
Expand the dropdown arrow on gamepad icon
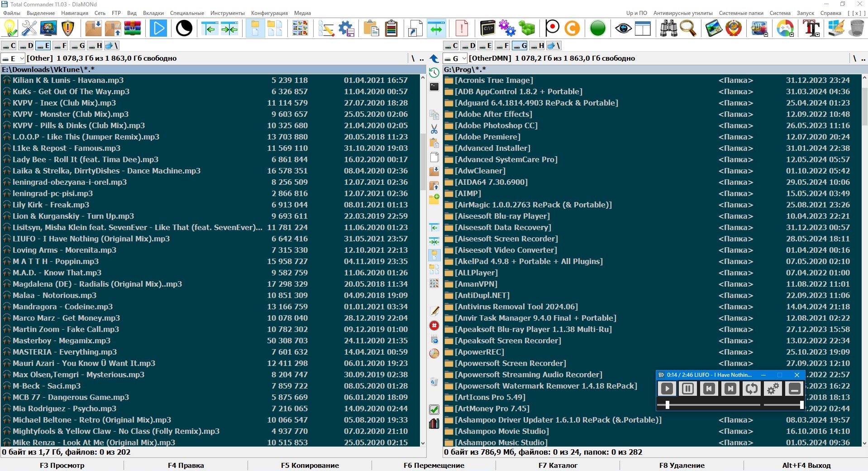coord(792,34)
